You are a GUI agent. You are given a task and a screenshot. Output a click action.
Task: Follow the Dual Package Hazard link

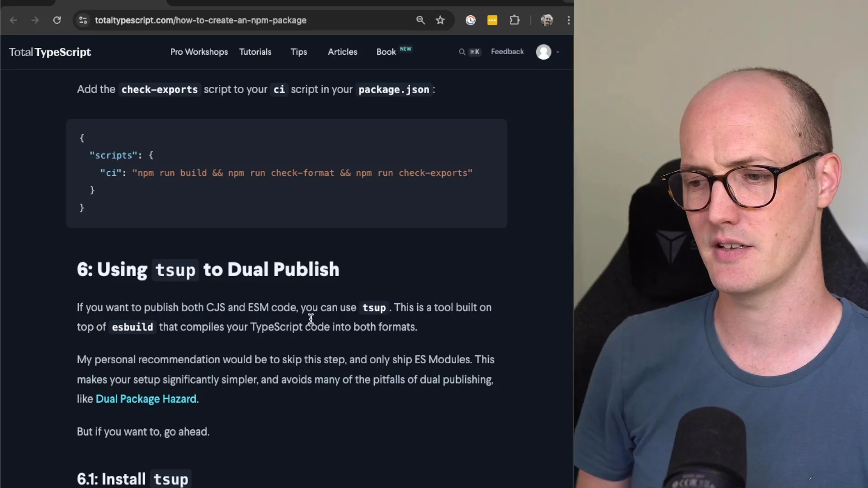point(146,399)
